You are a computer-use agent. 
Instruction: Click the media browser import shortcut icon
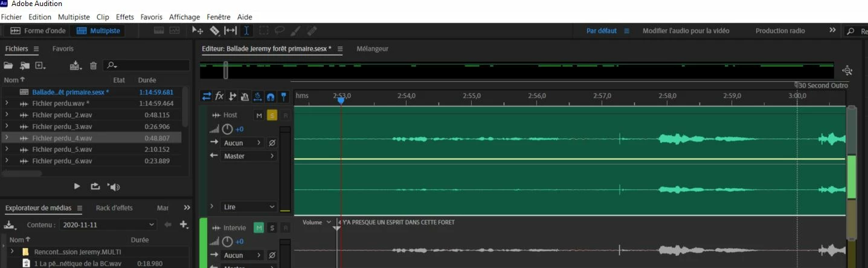point(10,225)
